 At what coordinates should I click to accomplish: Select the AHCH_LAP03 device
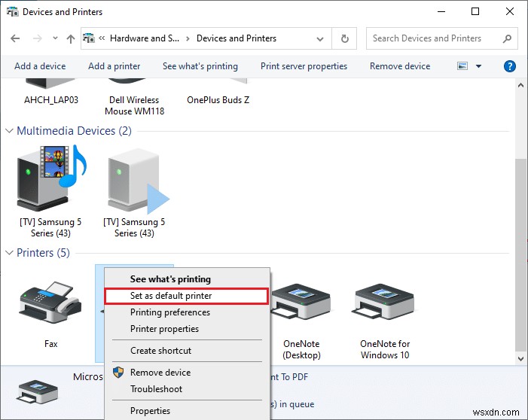coord(51,93)
